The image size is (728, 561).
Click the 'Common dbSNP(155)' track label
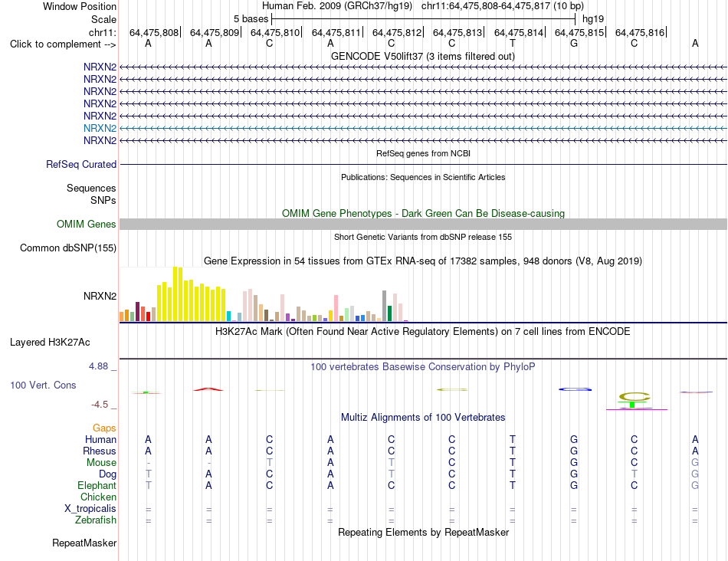click(x=68, y=248)
